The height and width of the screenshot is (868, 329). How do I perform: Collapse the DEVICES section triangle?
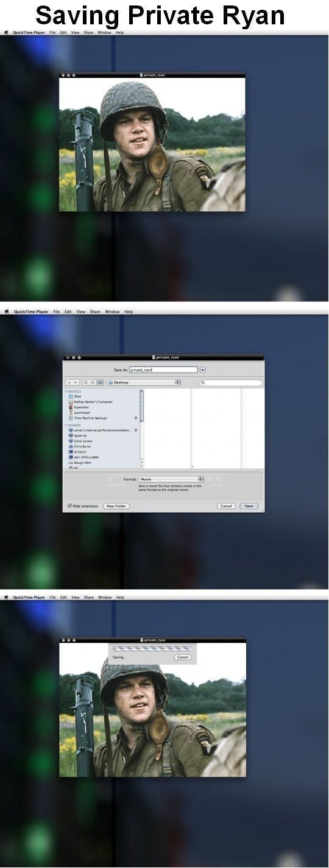point(66,391)
